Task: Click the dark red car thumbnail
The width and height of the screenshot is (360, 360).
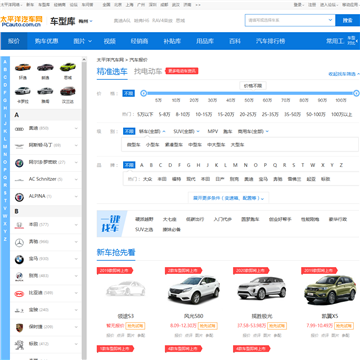Action: pyautogui.click(x=68, y=91)
